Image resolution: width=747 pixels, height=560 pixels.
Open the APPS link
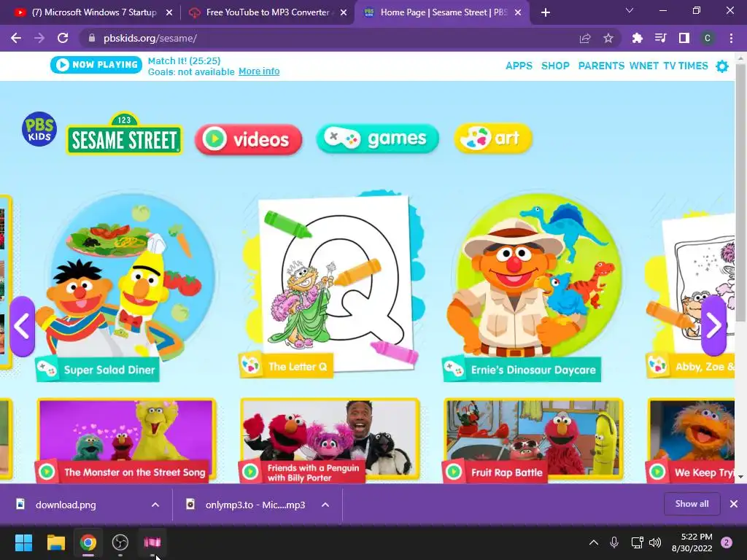coord(519,66)
